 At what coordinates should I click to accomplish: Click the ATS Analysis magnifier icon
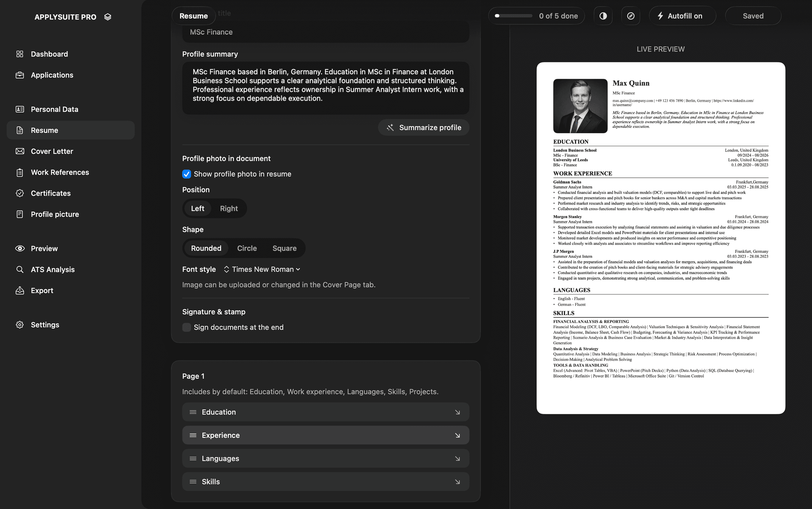[20, 270]
